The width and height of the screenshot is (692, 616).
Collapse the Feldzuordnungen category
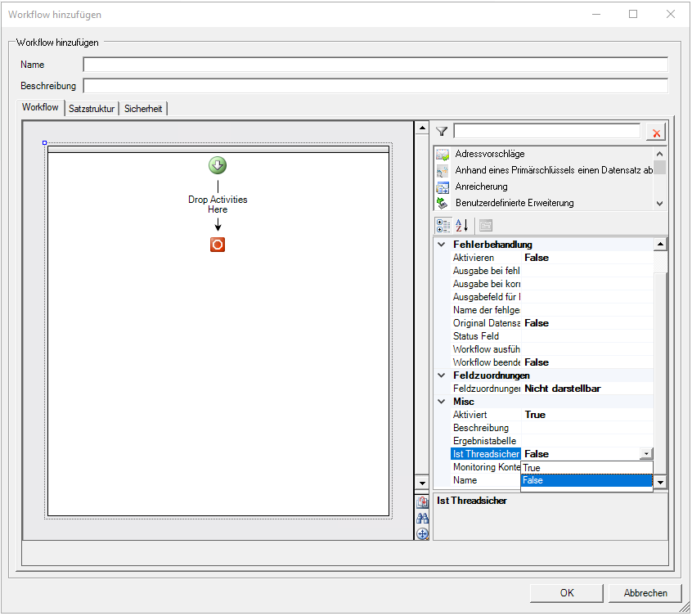pos(442,375)
